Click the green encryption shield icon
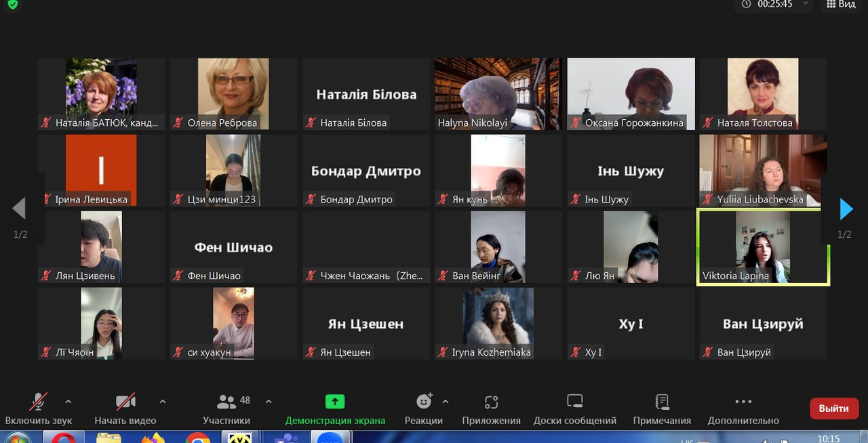 pyautogui.click(x=12, y=5)
